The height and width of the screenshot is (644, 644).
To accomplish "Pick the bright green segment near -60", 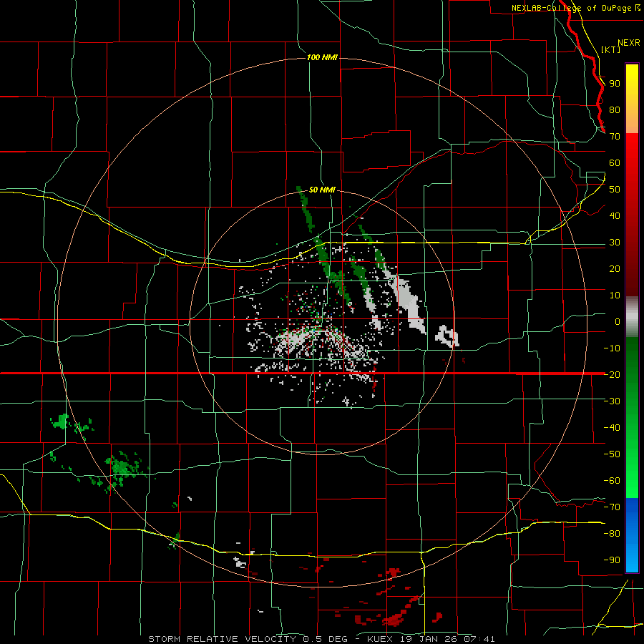I will click(x=632, y=481).
